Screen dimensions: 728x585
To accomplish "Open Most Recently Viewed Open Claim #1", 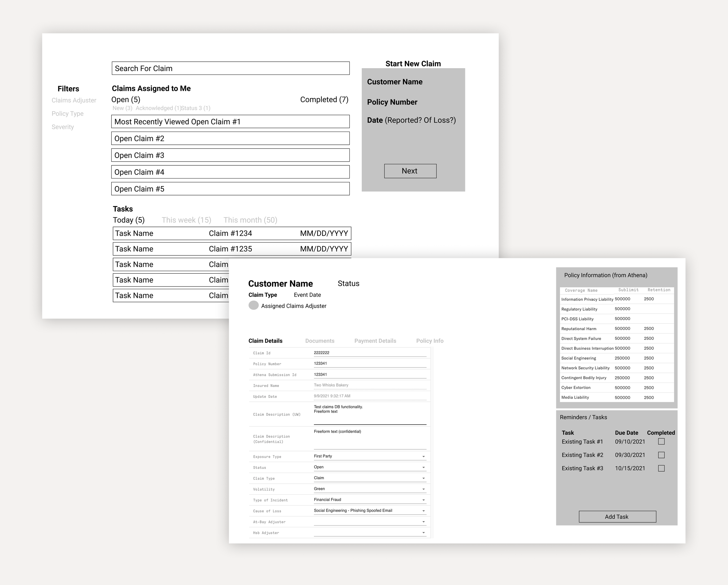I will (230, 121).
